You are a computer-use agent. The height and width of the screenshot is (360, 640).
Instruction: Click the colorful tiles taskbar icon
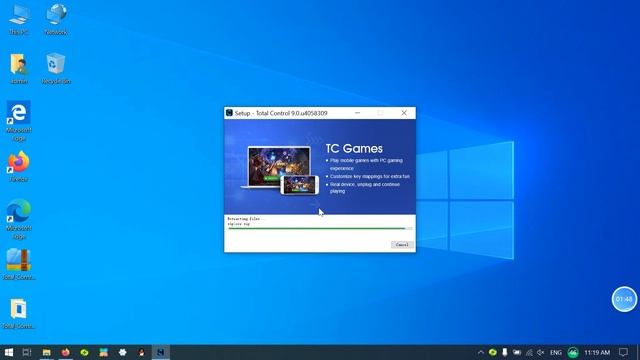click(103, 352)
